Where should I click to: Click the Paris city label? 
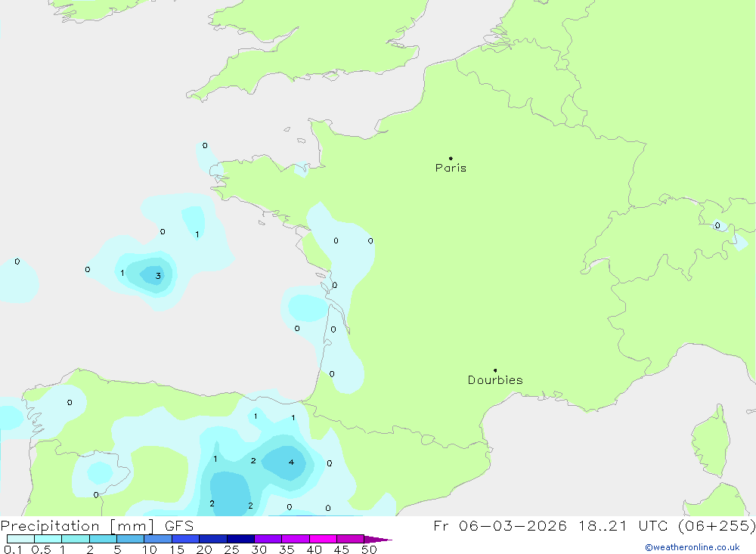[x=451, y=168]
